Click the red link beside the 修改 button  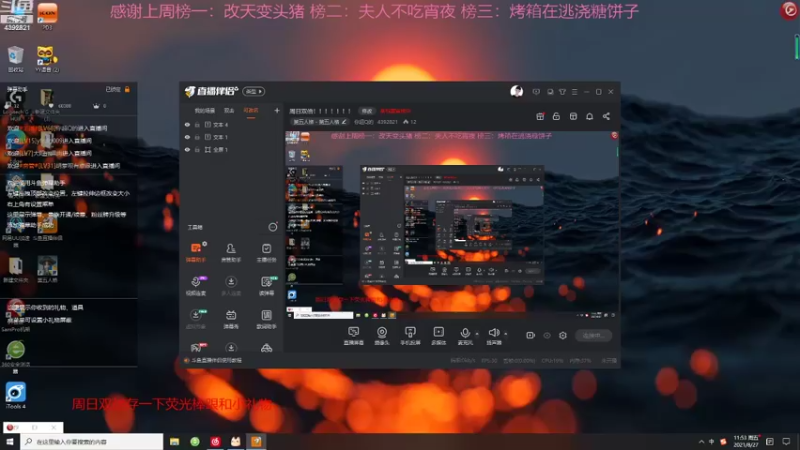pyautogui.click(x=395, y=111)
